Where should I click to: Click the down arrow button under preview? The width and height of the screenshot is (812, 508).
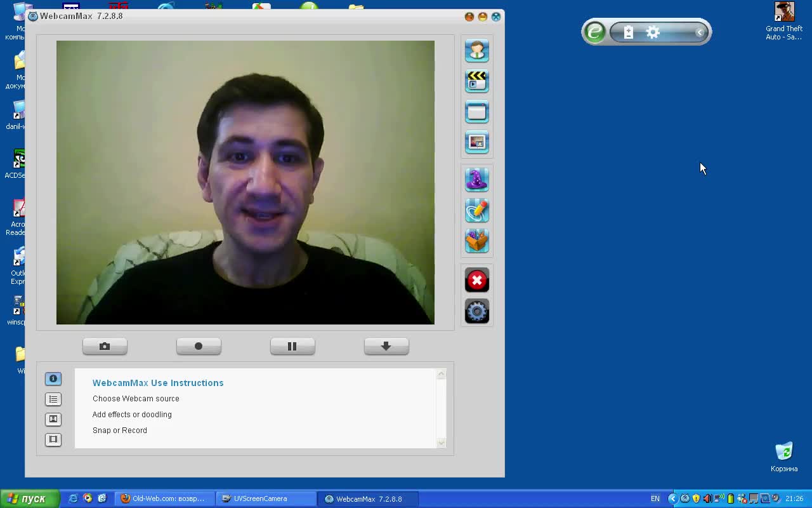click(386, 346)
